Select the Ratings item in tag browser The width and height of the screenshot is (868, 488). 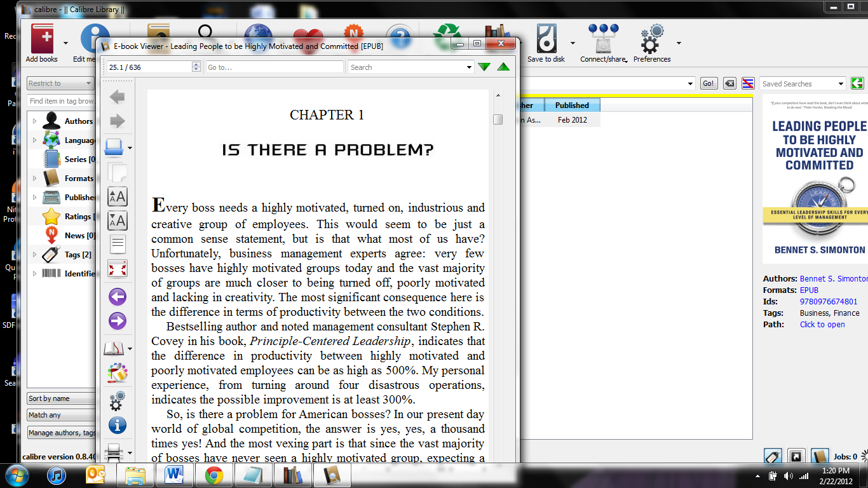coord(68,217)
